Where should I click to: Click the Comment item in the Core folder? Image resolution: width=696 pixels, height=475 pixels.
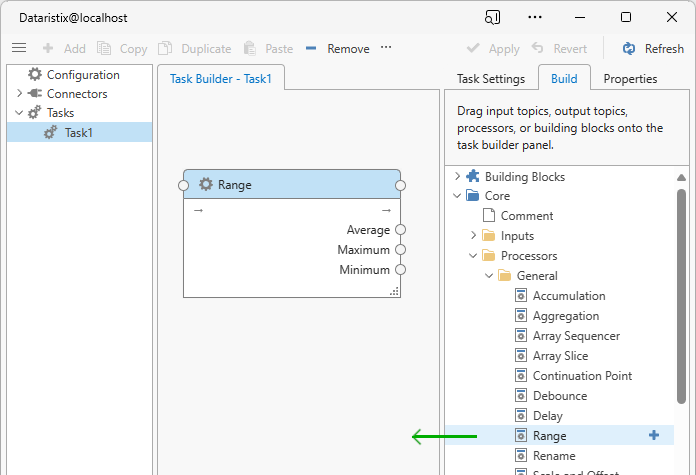(526, 216)
